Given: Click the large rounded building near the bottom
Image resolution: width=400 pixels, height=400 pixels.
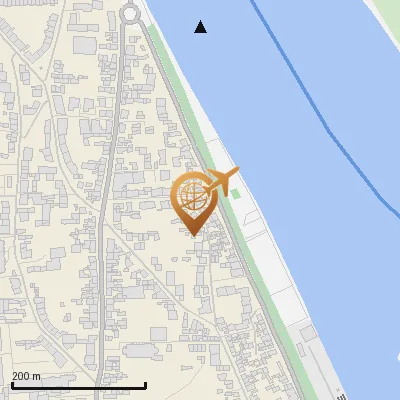Looking at the screenshot, I should click(x=141, y=352).
